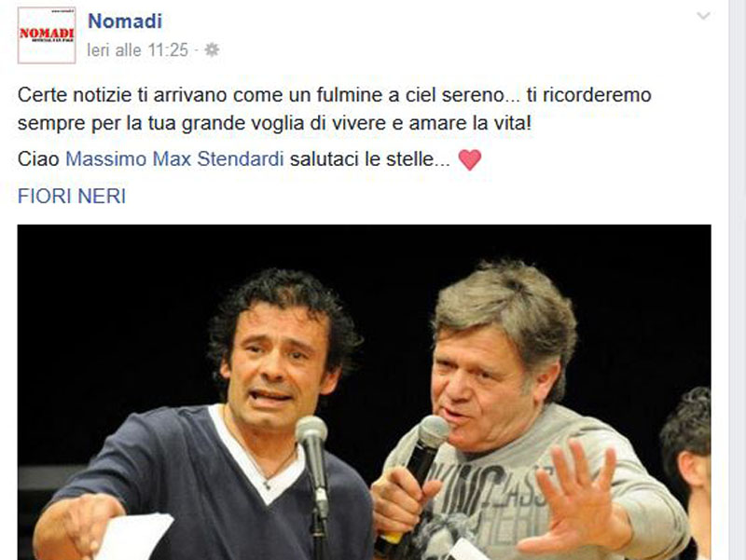Viewport: 746px width, 560px height.
Task: Click the pink heart emoji
Action: (x=470, y=159)
